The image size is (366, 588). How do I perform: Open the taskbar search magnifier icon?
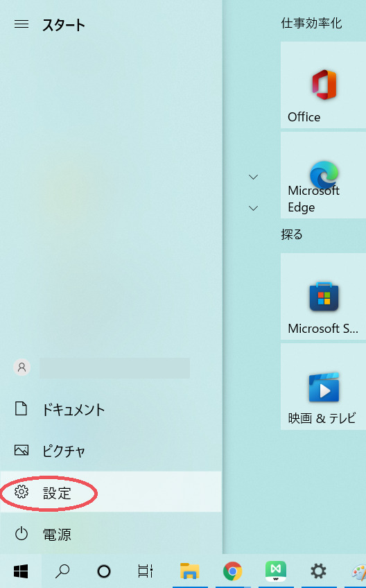click(x=62, y=571)
